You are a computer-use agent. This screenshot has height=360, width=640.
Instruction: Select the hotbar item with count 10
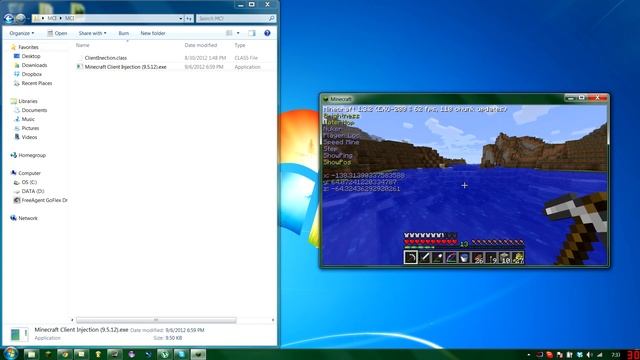click(x=505, y=257)
